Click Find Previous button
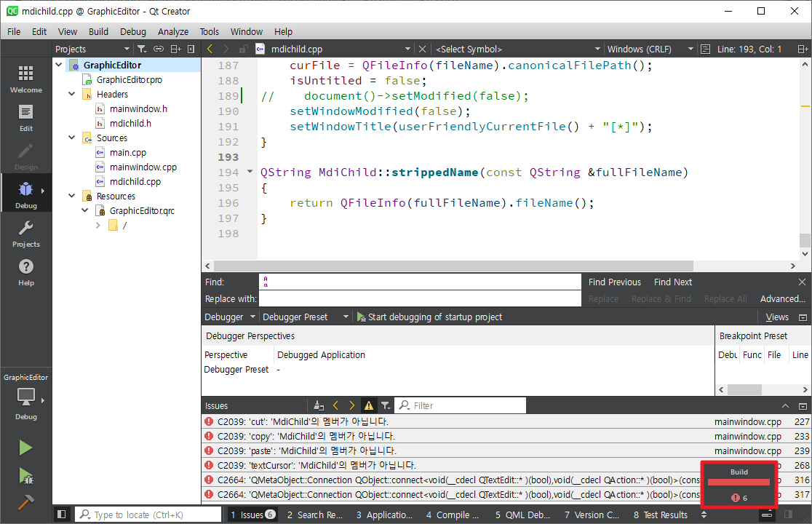Screen dimensions: 812x524 (615, 282)
